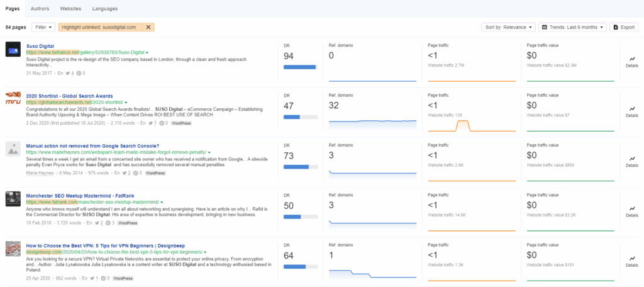Expand URL dropdown arrow for designbeep.com link
The height and width of the screenshot is (287, 644).
[x=205, y=252]
